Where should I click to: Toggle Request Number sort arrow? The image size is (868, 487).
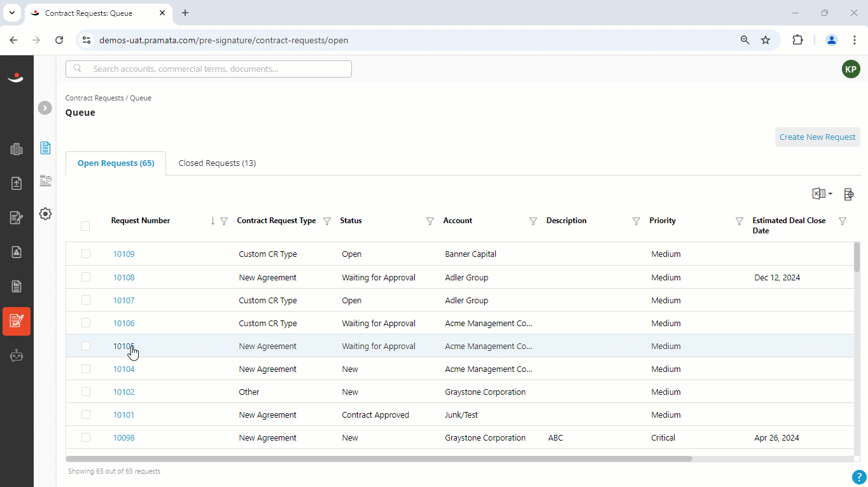[x=213, y=221]
